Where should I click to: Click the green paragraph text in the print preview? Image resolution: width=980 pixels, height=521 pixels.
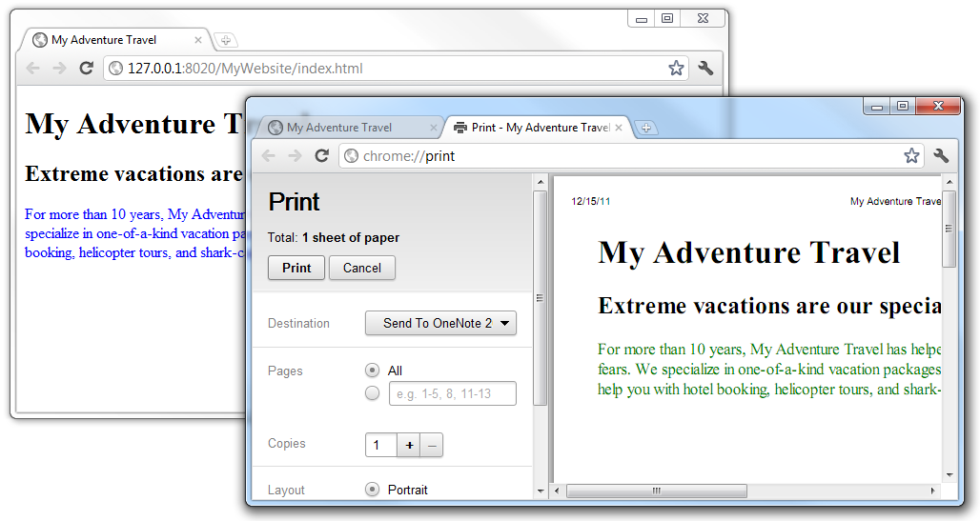click(768, 370)
